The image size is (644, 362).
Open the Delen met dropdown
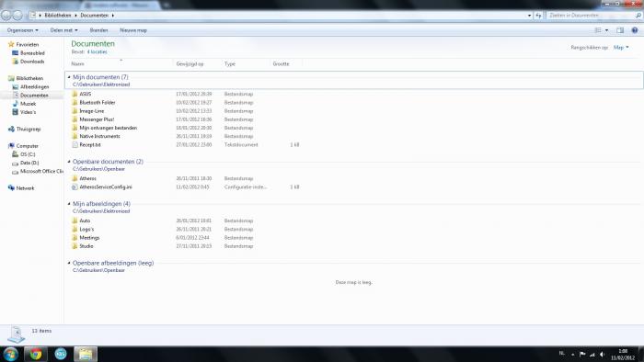[x=63, y=30]
